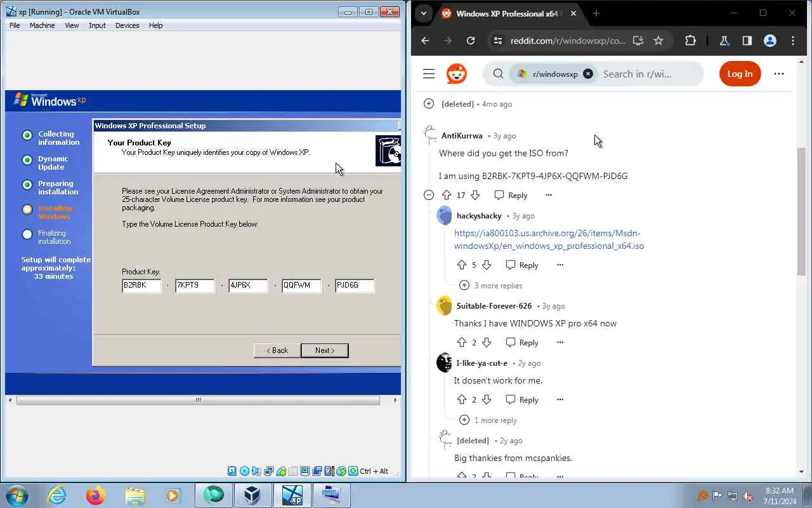Go to the Reddit home logo
Screen dimensions: 812x508
pyautogui.click(x=456, y=74)
